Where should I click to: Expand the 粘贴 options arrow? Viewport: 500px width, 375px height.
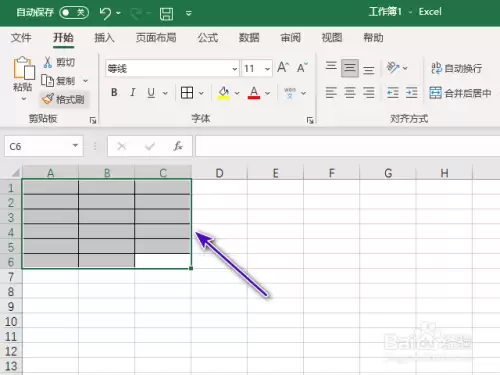23,99
